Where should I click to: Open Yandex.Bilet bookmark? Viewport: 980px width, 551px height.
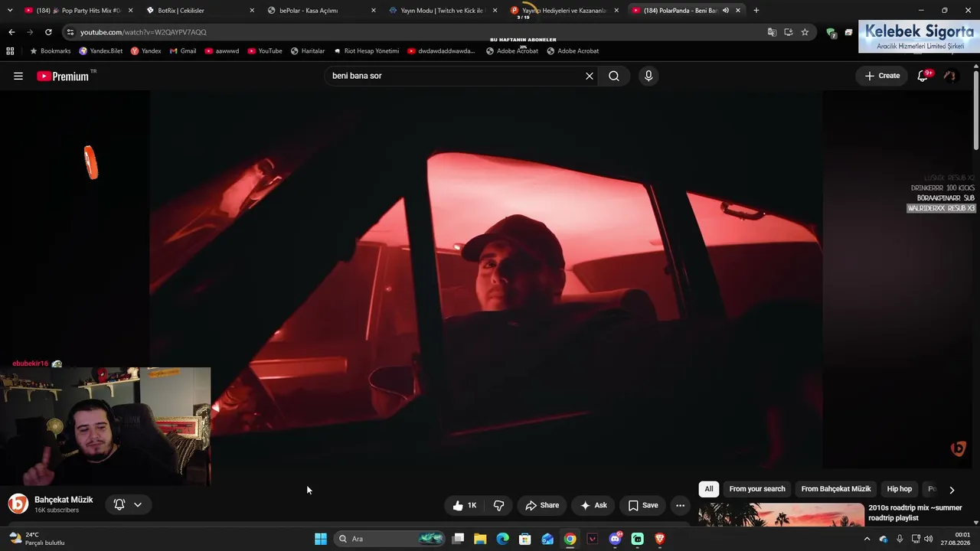[x=100, y=51]
